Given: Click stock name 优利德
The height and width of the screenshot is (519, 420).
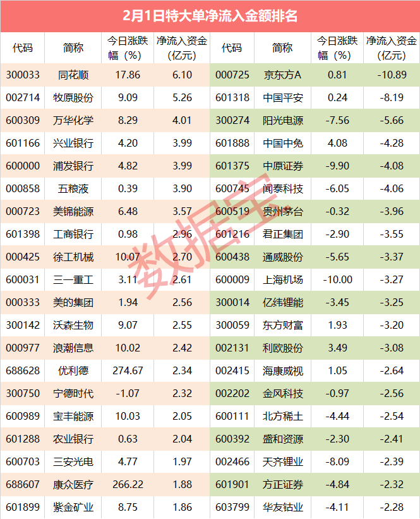Looking at the screenshot, I should click(x=73, y=370).
